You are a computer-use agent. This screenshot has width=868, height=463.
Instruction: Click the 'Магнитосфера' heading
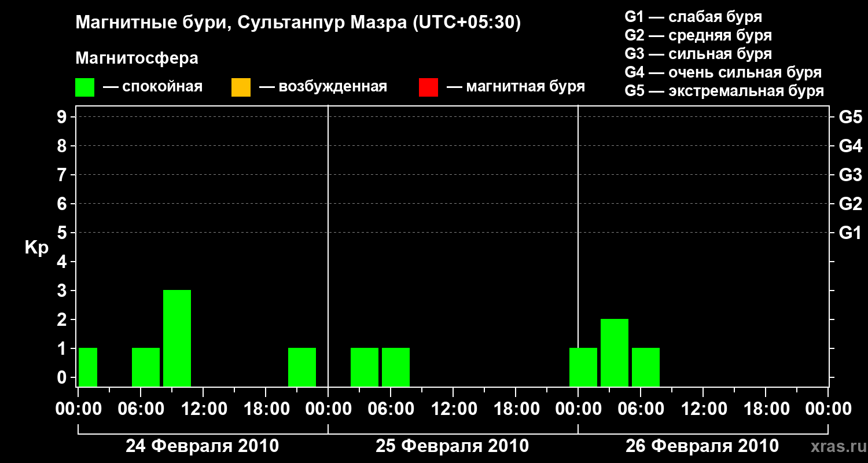(137, 58)
